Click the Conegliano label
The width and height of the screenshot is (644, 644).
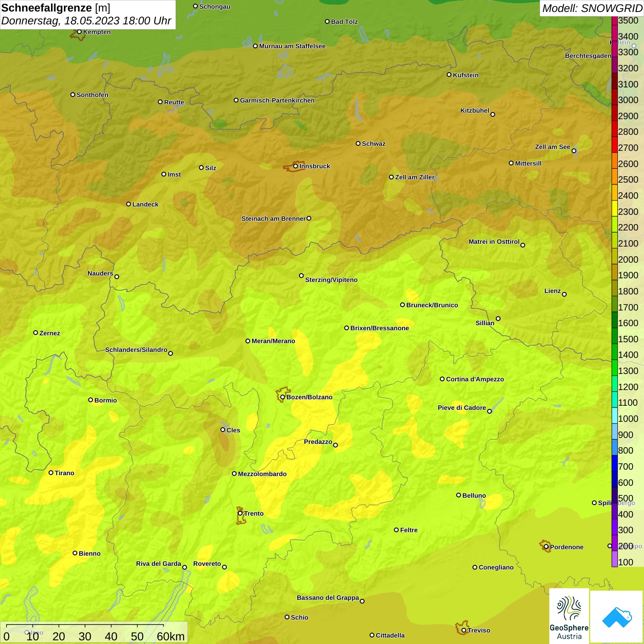pos(496,567)
